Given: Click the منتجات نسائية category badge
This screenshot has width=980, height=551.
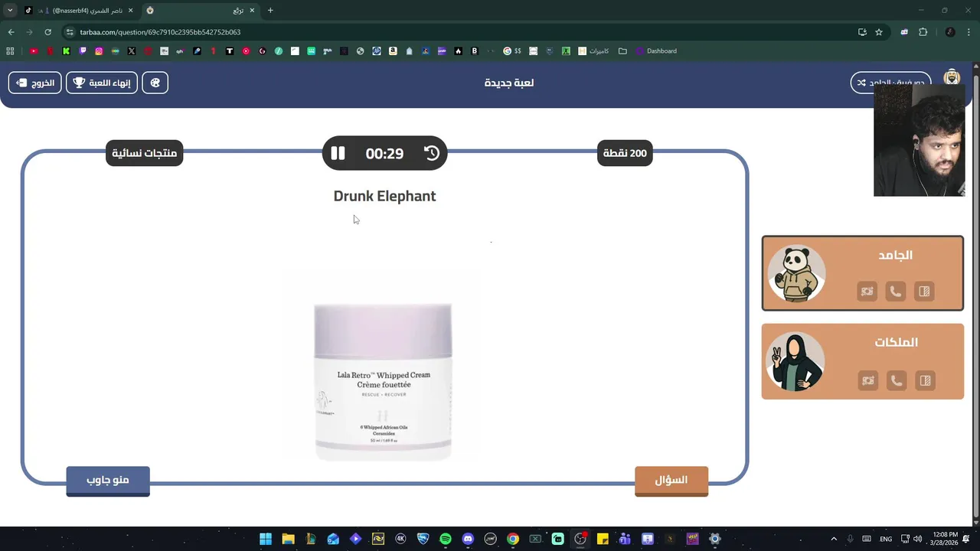Looking at the screenshot, I should point(144,153).
